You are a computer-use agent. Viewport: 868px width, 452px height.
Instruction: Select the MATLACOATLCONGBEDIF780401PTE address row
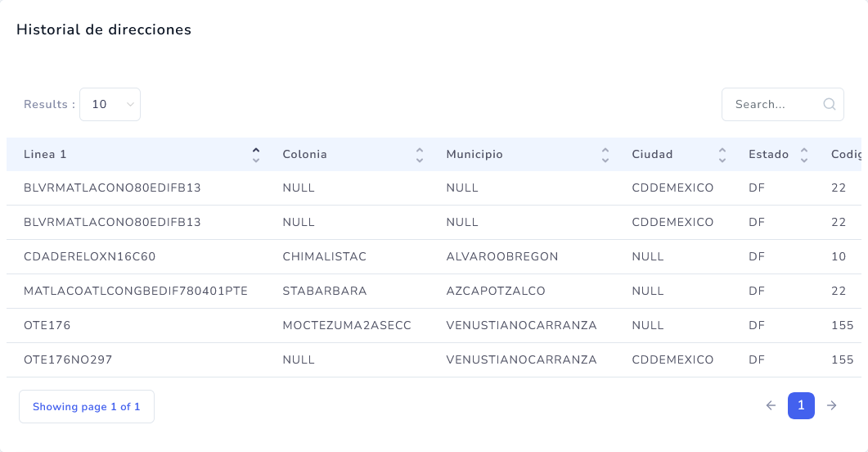(x=136, y=291)
